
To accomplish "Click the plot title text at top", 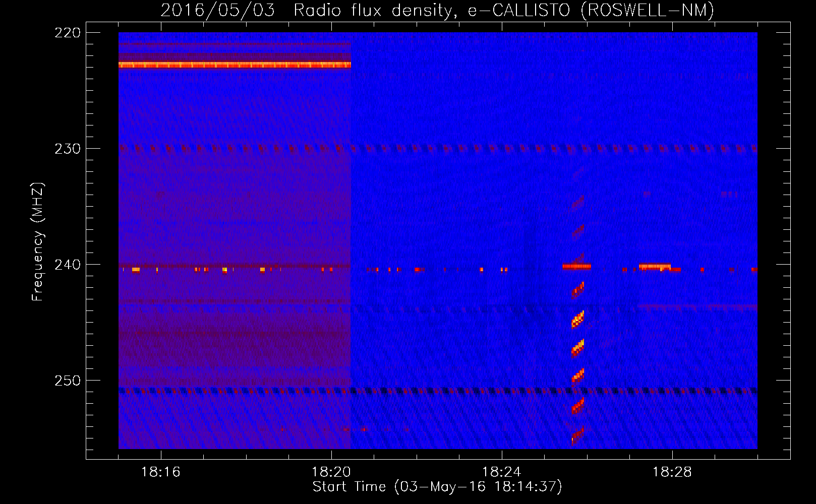I will pos(437,10).
